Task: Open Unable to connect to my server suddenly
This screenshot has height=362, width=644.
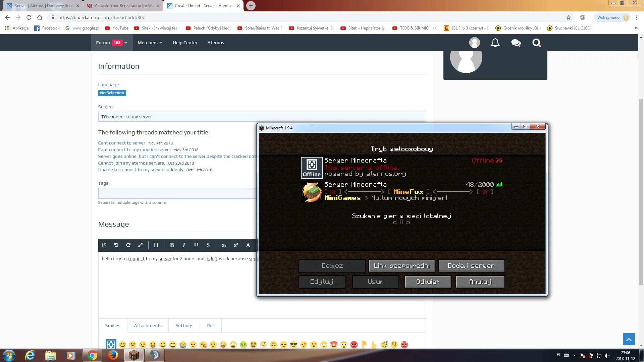Action: [141, 170]
